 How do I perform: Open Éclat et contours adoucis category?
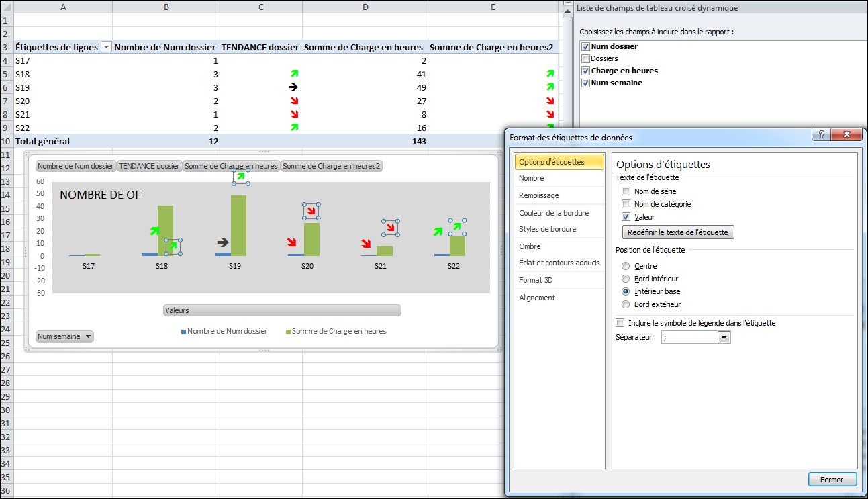pyautogui.click(x=559, y=263)
